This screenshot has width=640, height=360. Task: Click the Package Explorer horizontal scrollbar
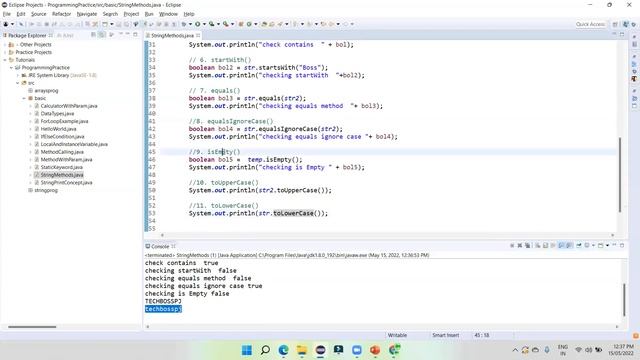click(x=32, y=327)
